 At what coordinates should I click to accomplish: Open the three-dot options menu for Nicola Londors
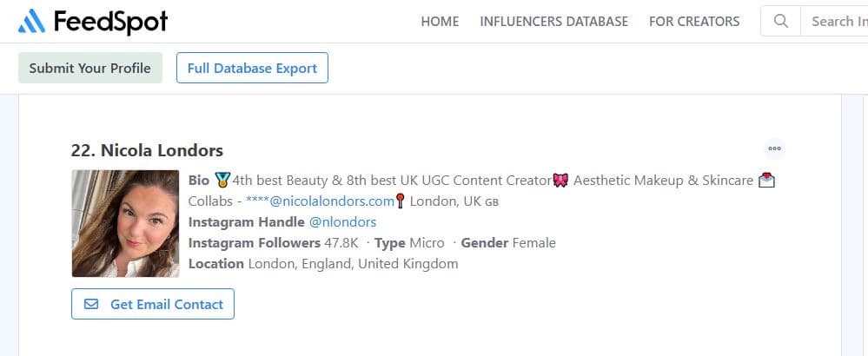tap(774, 148)
